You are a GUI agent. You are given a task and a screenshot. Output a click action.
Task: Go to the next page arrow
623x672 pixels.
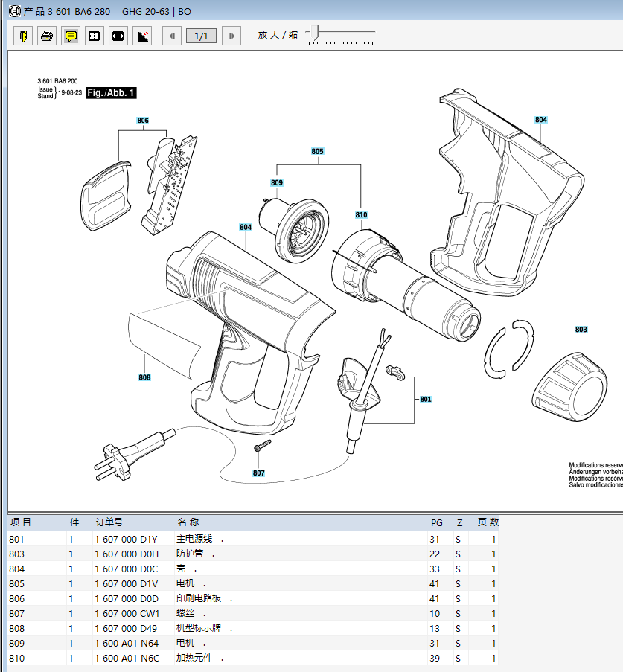(231, 36)
